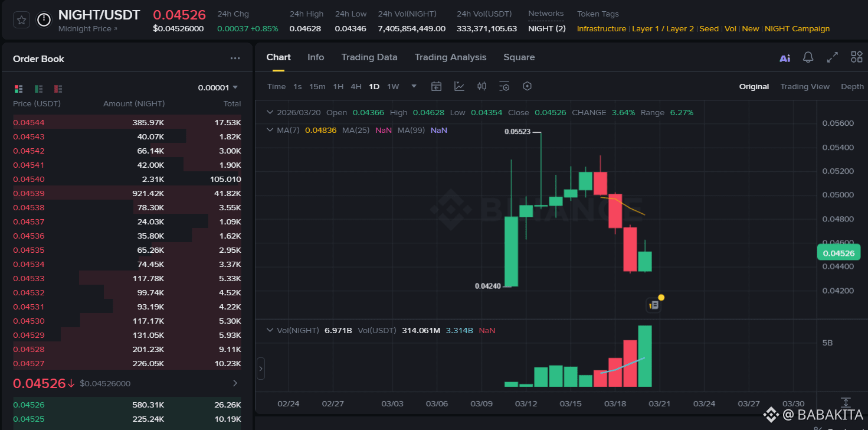Collapse the MA(7) indicator legend chevron
The width and height of the screenshot is (868, 430).
(270, 130)
